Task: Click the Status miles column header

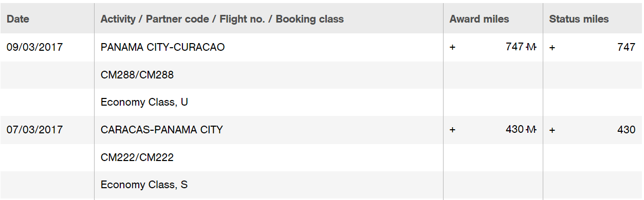Action: tap(579, 19)
